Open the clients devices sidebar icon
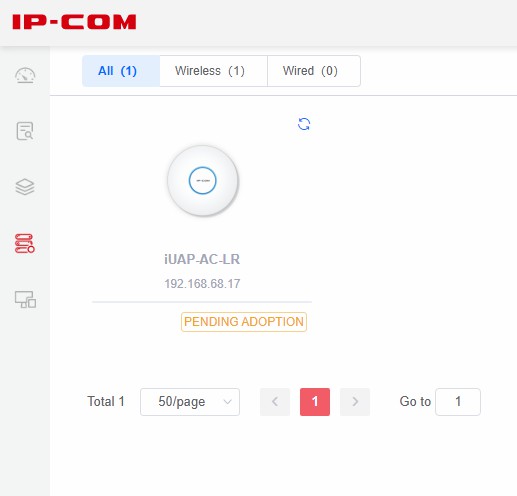Screen dimensions: 517x496 click(25, 299)
